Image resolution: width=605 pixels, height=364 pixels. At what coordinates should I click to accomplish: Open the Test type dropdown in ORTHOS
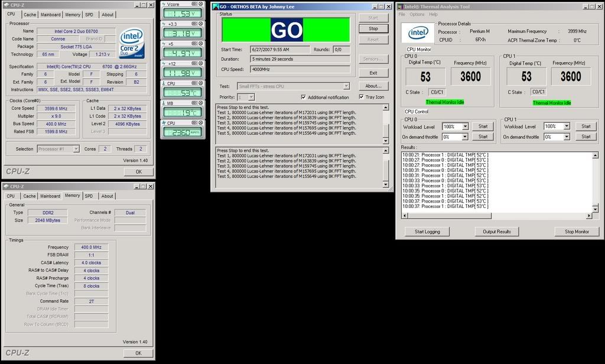coord(346,86)
